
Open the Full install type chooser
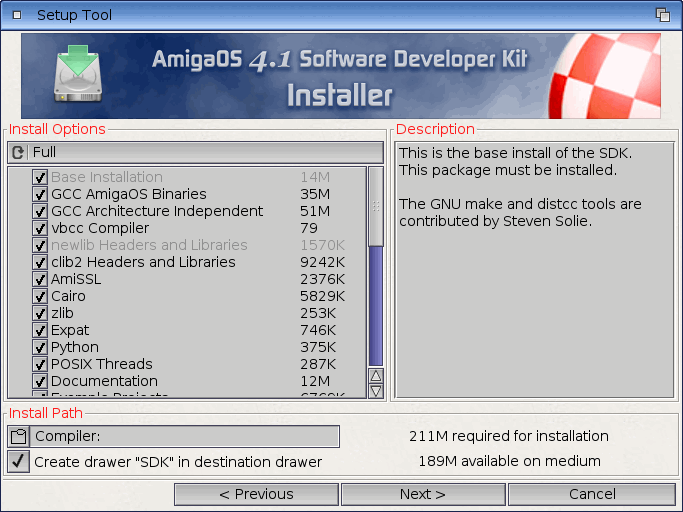pyautogui.click(x=196, y=153)
